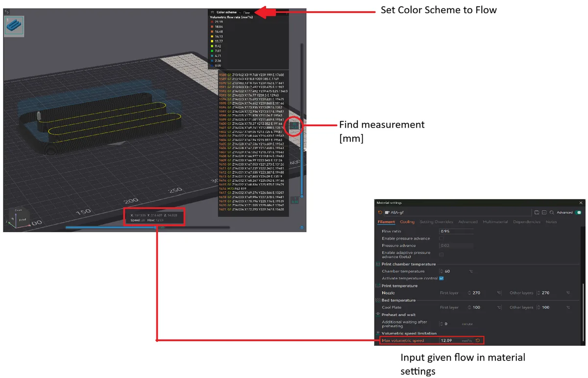
Task: Select G-code line 9588
Action: 251,75
